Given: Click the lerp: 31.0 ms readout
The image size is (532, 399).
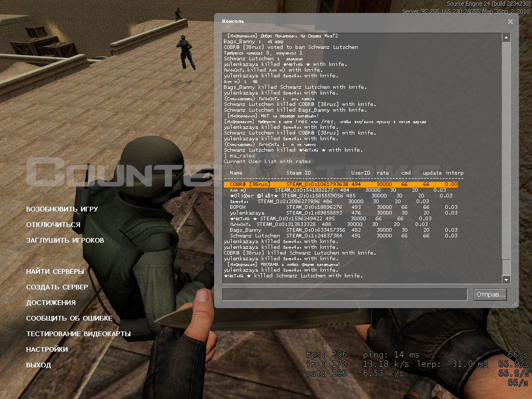Looking at the screenshot, I should [453, 364].
